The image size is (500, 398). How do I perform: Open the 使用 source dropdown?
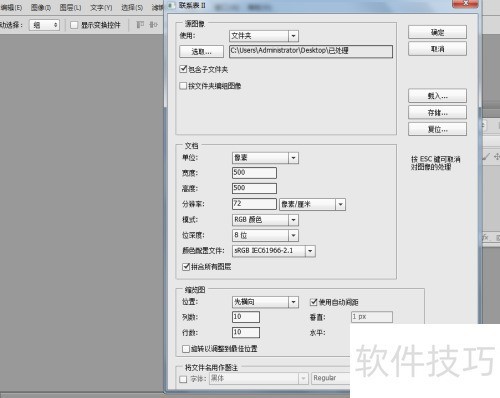264,36
